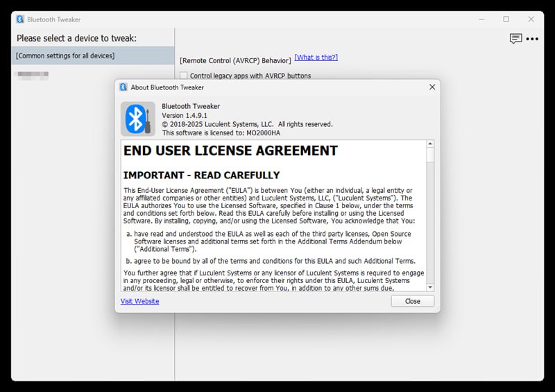This screenshot has height=392, width=555.
Task: Maximize the Bluetooth Tweaker main window
Action: (506, 19)
